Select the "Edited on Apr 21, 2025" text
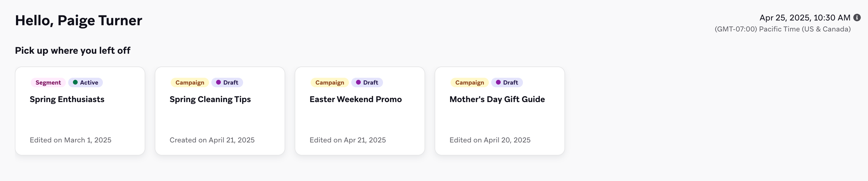The height and width of the screenshot is (181, 868). [x=347, y=140]
